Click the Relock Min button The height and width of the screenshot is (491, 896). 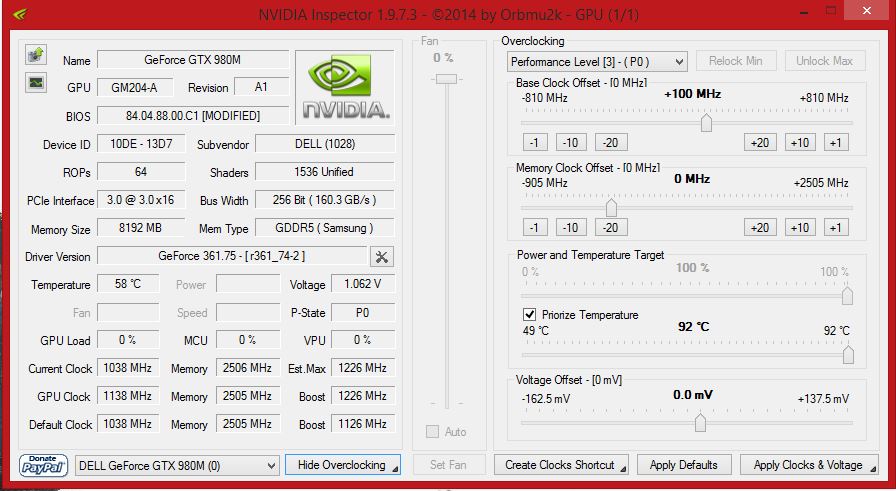(735, 61)
